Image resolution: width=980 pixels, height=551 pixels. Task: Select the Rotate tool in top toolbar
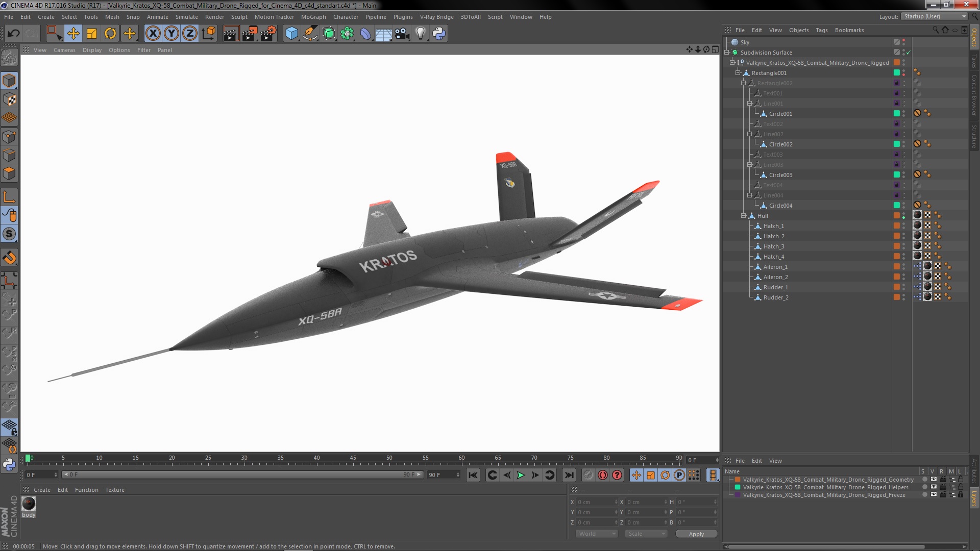click(110, 34)
